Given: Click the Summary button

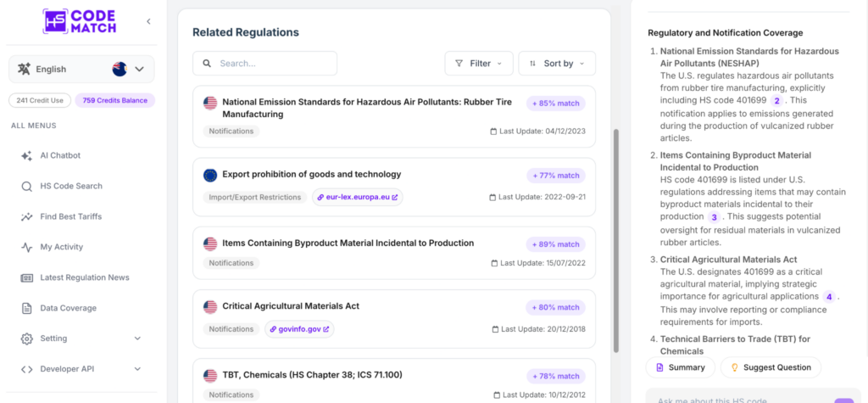Looking at the screenshot, I should coord(681,367).
